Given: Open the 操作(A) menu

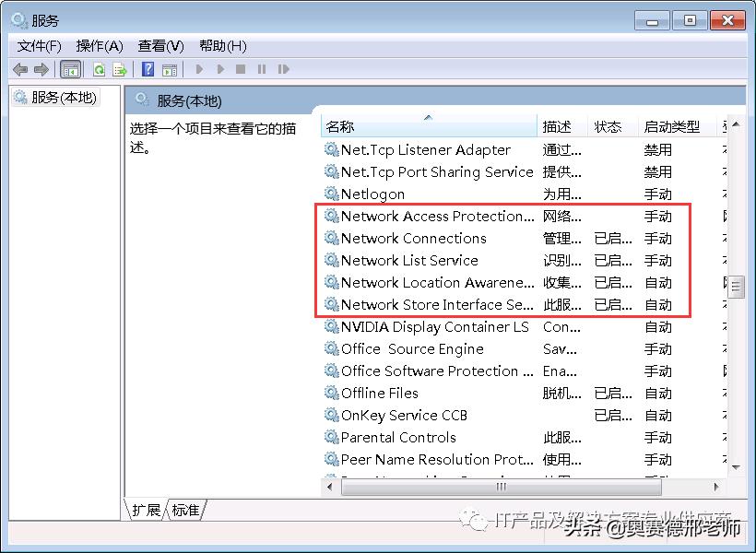Looking at the screenshot, I should tap(98, 45).
